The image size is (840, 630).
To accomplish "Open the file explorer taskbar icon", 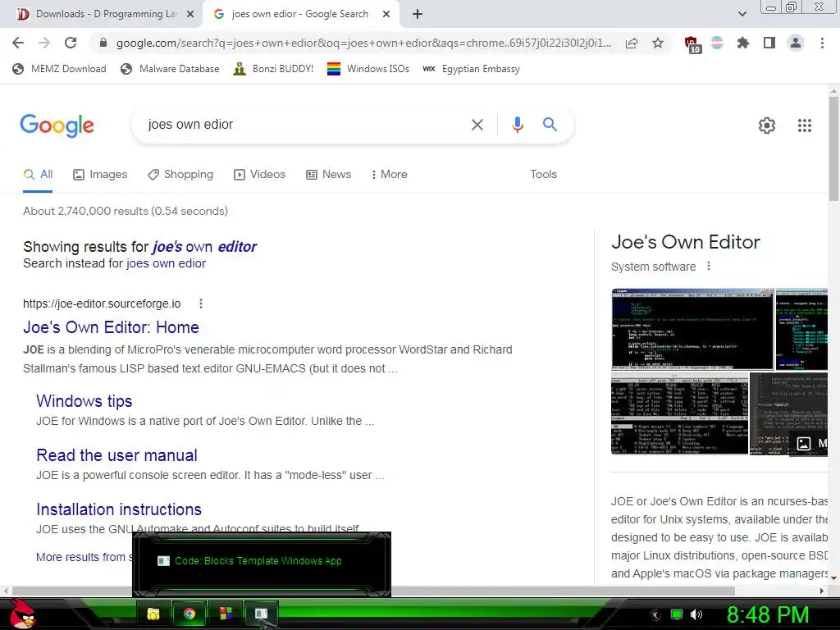I will 153,614.
